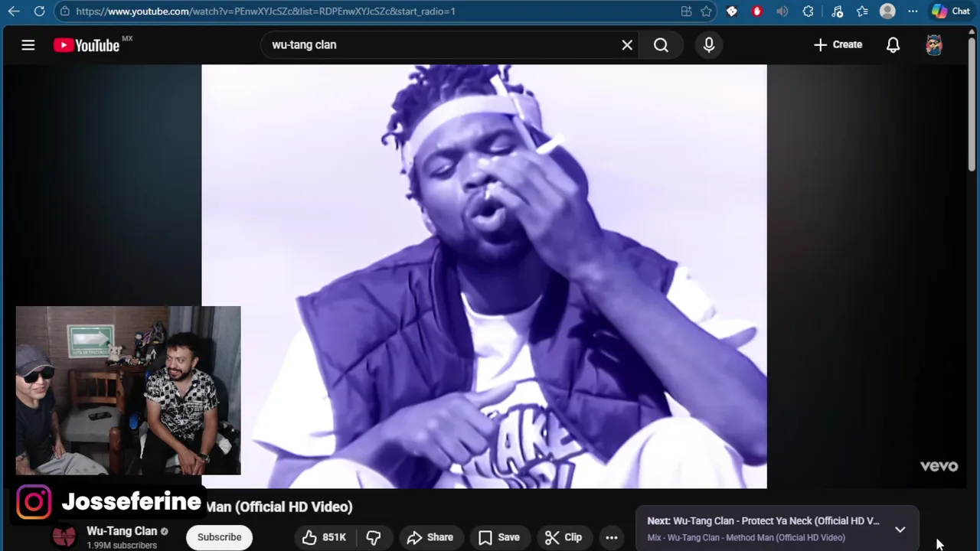The image size is (980, 551).
Task: Click the Share button
Action: (430, 538)
